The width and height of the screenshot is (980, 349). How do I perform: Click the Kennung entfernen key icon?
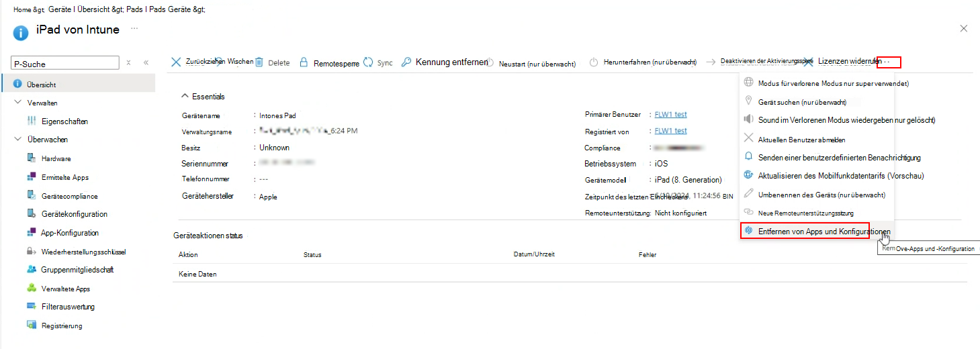click(406, 62)
